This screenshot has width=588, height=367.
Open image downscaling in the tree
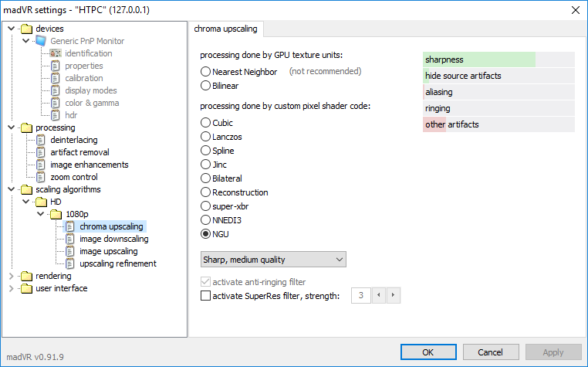113,239
